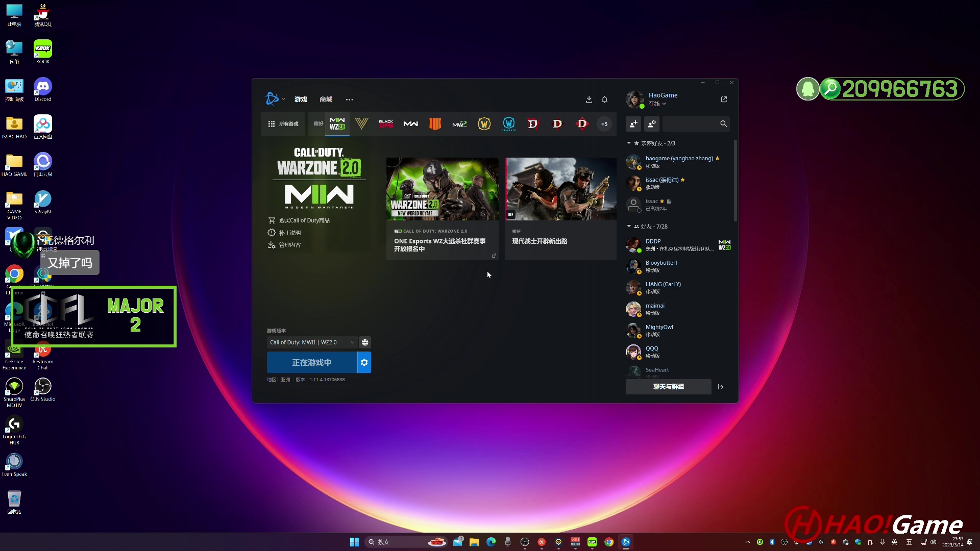Select friend LIANG (Carl Y)
This screenshot has height=551, width=980.
679,288
